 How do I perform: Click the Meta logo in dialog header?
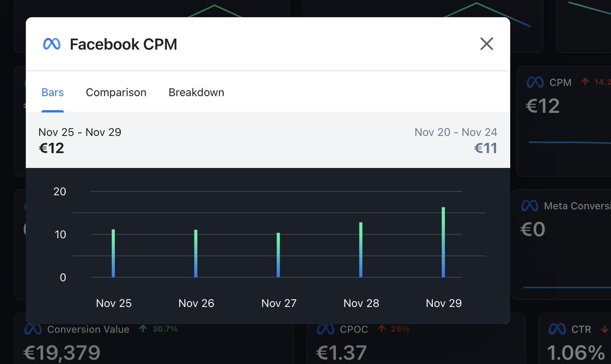click(x=52, y=44)
